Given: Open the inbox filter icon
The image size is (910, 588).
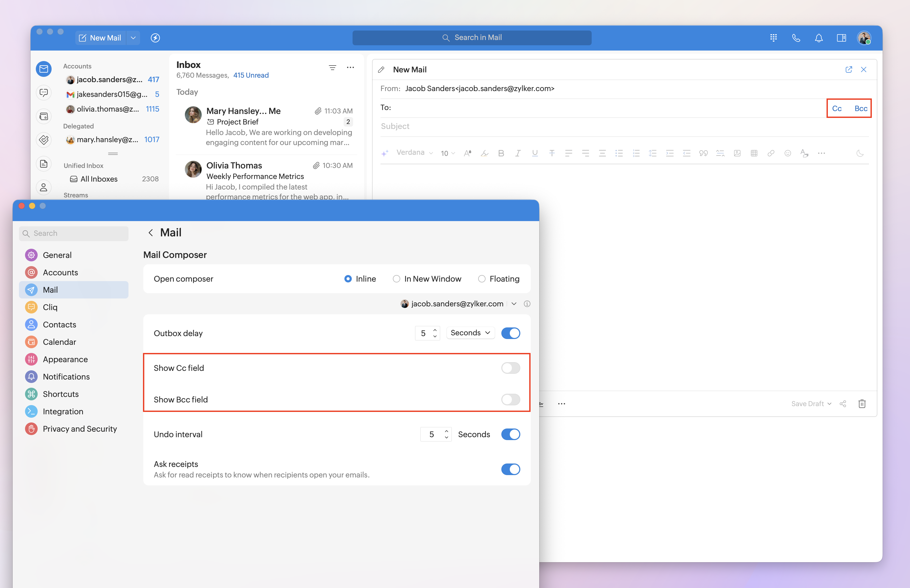Looking at the screenshot, I should (332, 68).
